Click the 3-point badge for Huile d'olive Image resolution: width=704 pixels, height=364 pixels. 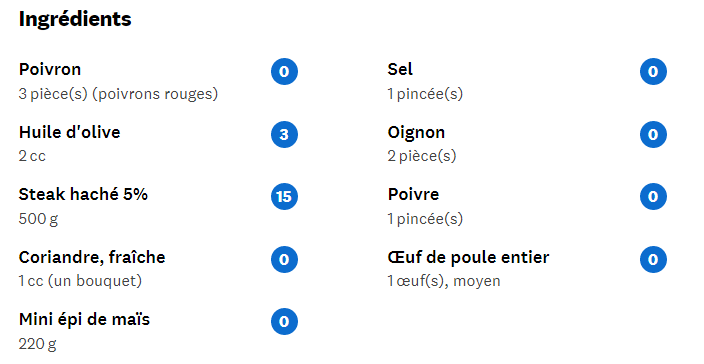point(284,134)
